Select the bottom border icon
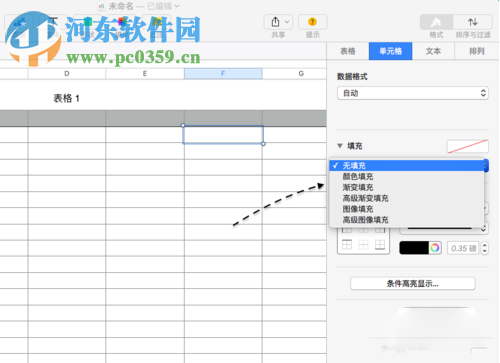This screenshot has width=500, height=363. tap(380, 245)
